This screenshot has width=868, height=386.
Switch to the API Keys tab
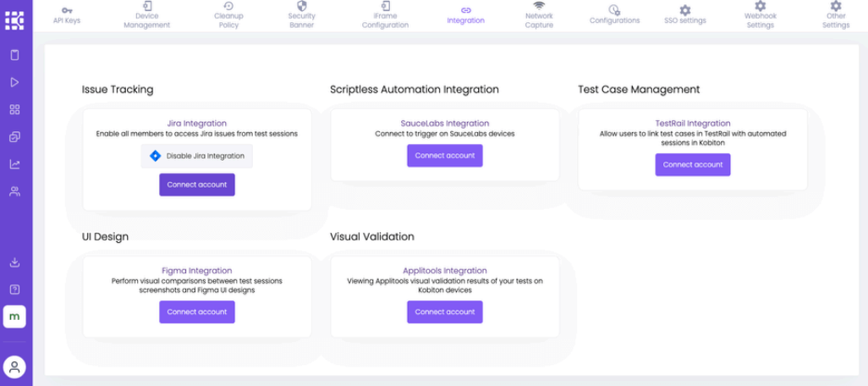click(67, 20)
